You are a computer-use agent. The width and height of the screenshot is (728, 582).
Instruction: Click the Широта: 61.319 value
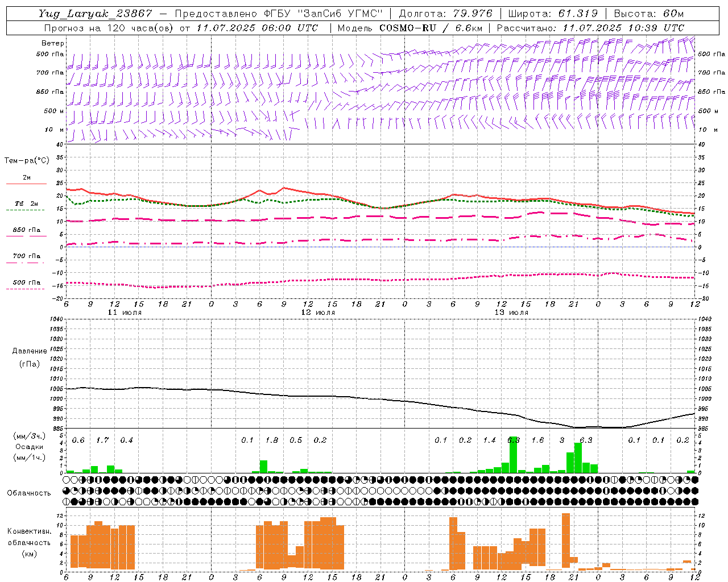click(553, 14)
